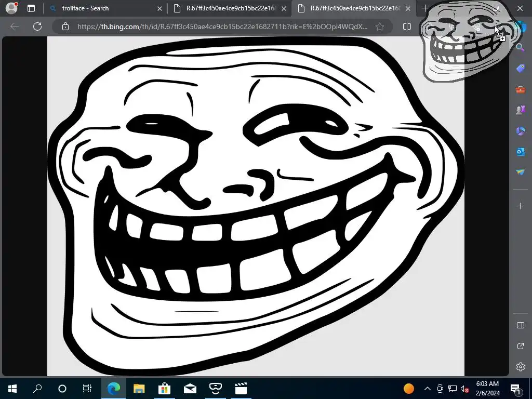Open the sidebar Shopping tag
The image size is (532, 399).
(x=520, y=69)
